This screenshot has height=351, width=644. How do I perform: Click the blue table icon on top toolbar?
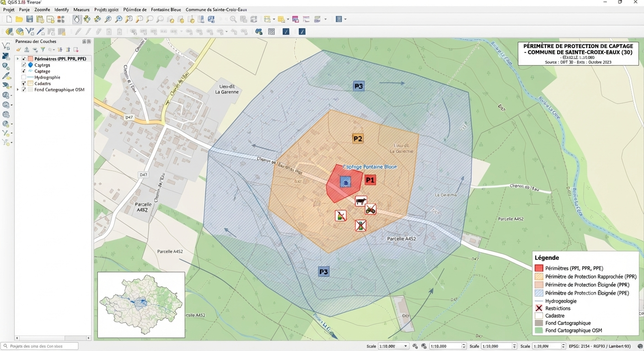click(338, 19)
